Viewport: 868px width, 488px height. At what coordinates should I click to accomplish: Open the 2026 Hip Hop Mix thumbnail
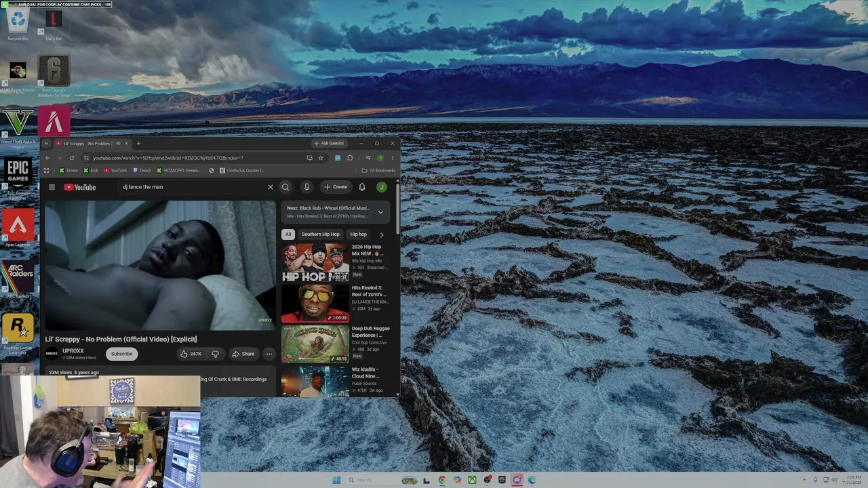point(315,263)
